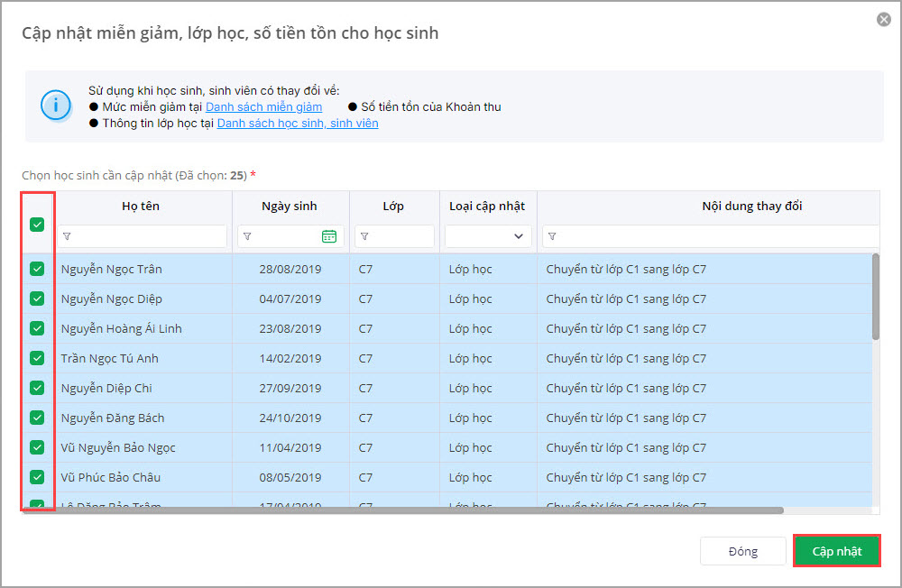Sort by the Ngày sinh column header

pos(289,206)
